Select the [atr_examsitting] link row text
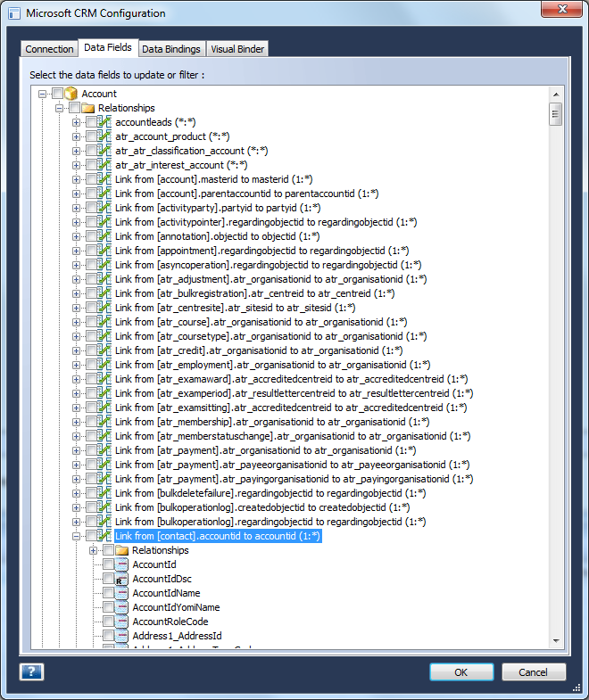 (x=291, y=408)
